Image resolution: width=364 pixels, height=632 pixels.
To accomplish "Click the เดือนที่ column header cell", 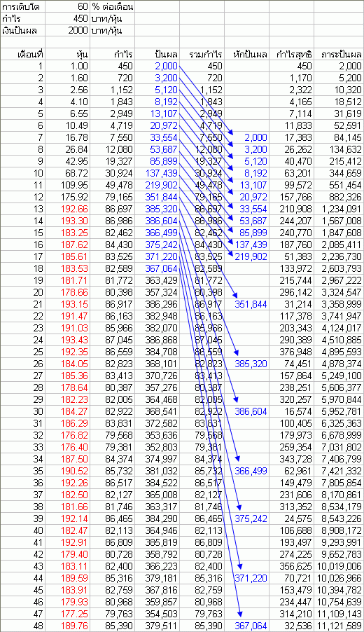I will [22, 55].
